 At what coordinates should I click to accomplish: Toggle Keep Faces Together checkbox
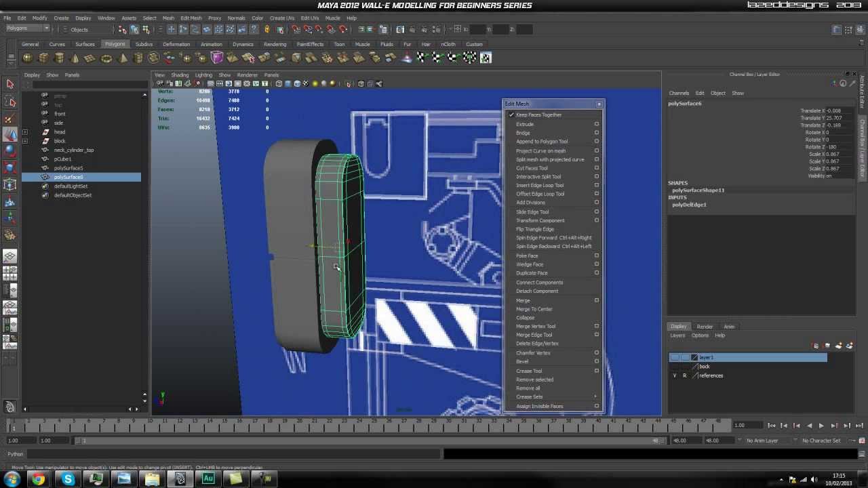511,115
